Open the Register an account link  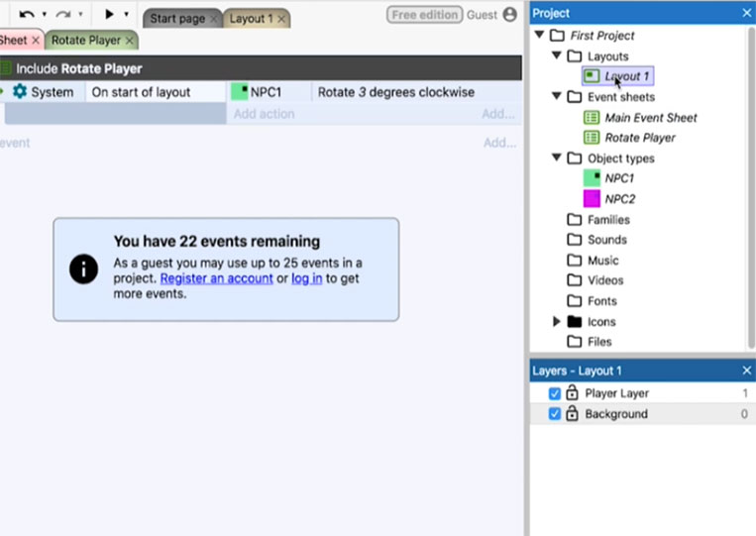216,278
